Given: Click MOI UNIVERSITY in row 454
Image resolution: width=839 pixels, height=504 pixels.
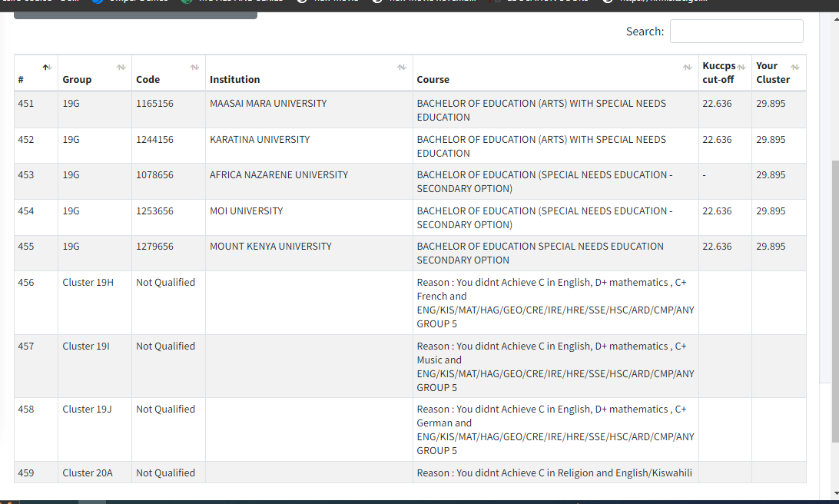Looking at the screenshot, I should pyautogui.click(x=246, y=211).
